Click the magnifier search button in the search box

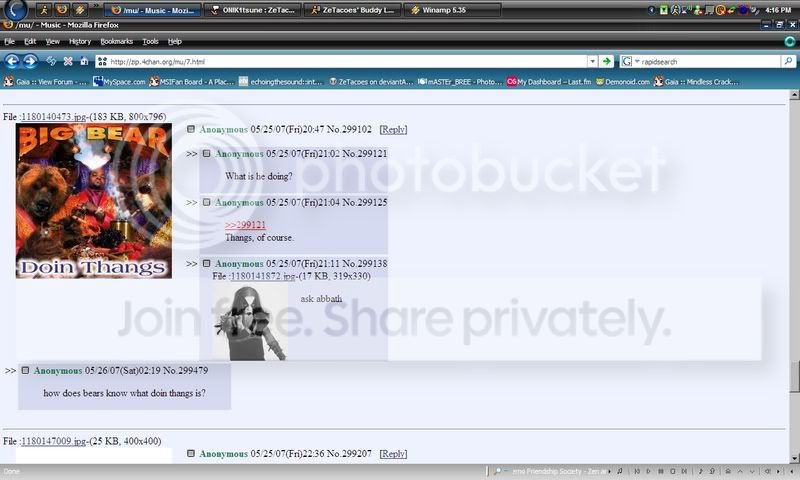coord(788,61)
